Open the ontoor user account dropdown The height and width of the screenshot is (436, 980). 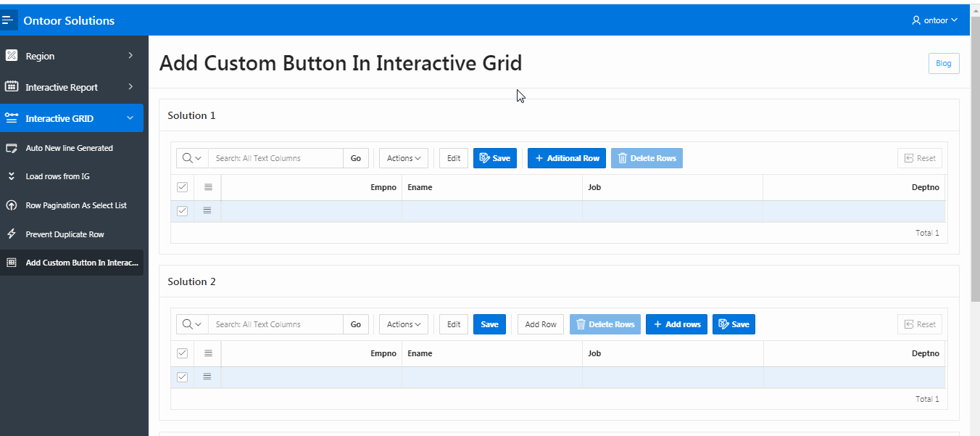(934, 20)
